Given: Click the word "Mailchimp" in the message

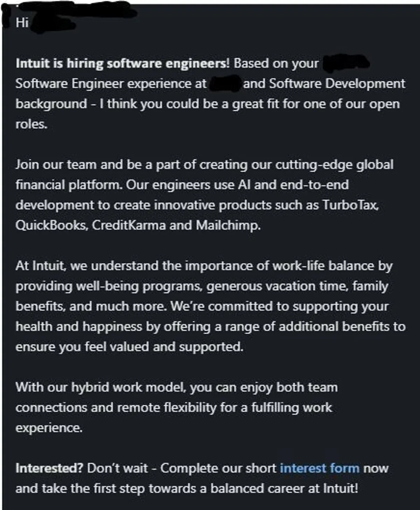Looking at the screenshot, I should point(227,225).
